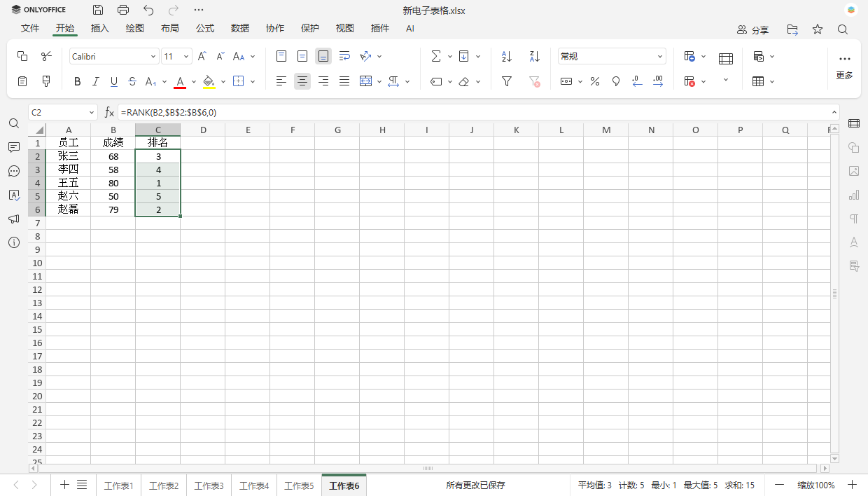
Task: Open the spell checking panel
Action: click(x=13, y=195)
